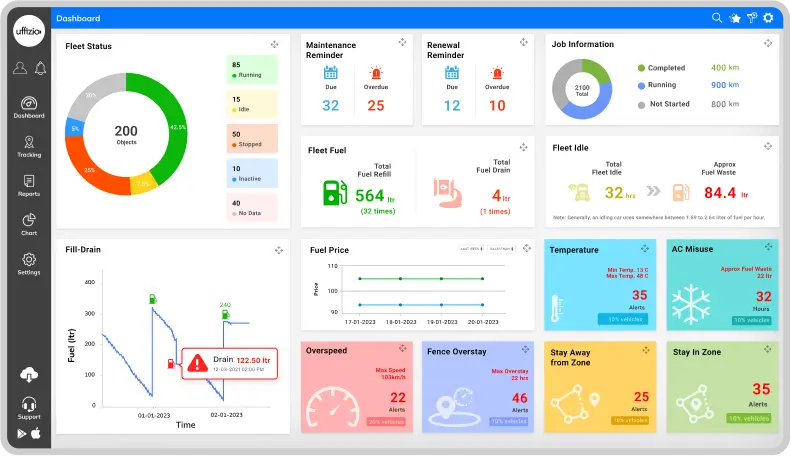Click the Apple App Store icon
The image size is (791, 456).
click(x=36, y=433)
